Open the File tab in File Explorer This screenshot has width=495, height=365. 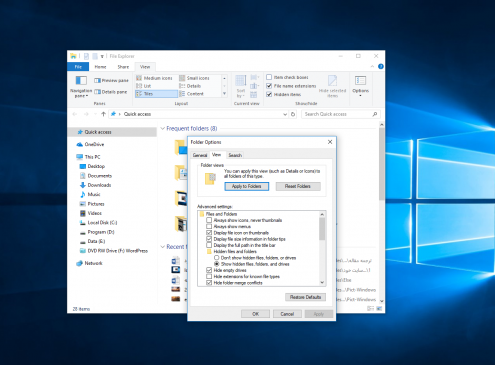coord(78,67)
